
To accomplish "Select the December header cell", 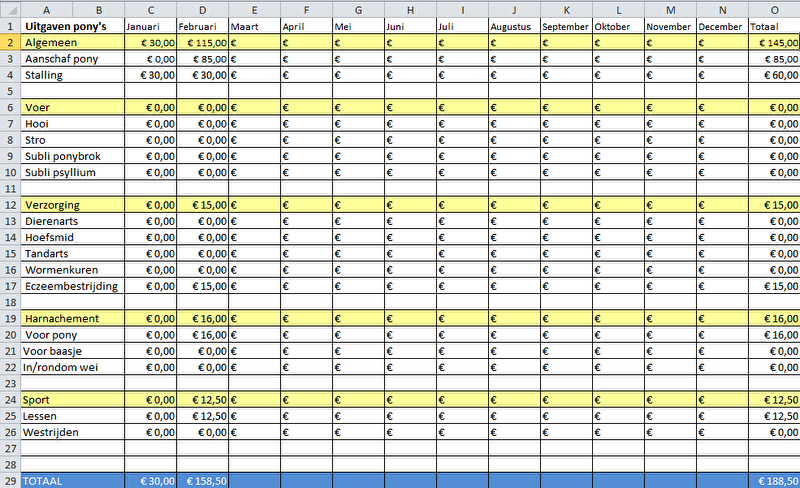I will 722,26.
